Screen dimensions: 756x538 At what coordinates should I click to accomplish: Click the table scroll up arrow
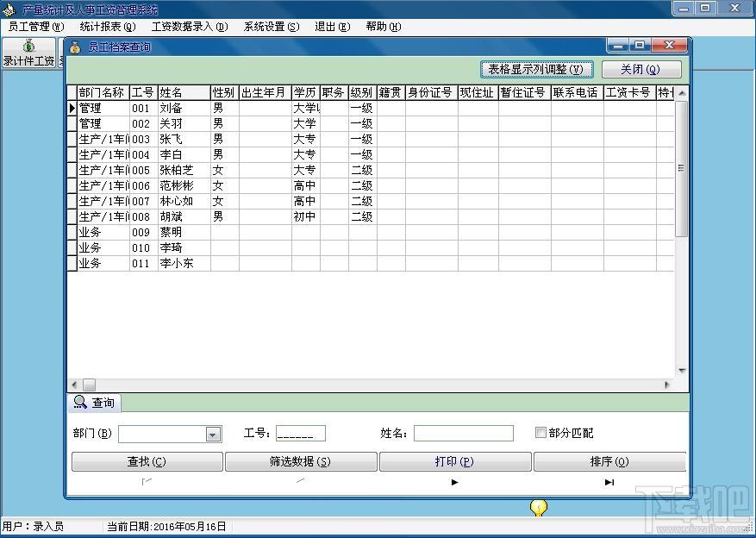[681, 93]
